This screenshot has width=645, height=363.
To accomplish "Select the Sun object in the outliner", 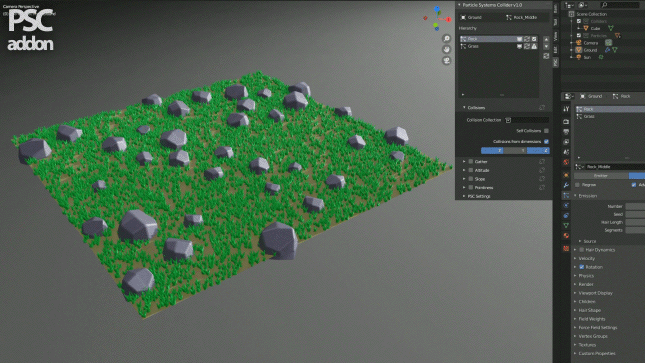I will pos(587,57).
